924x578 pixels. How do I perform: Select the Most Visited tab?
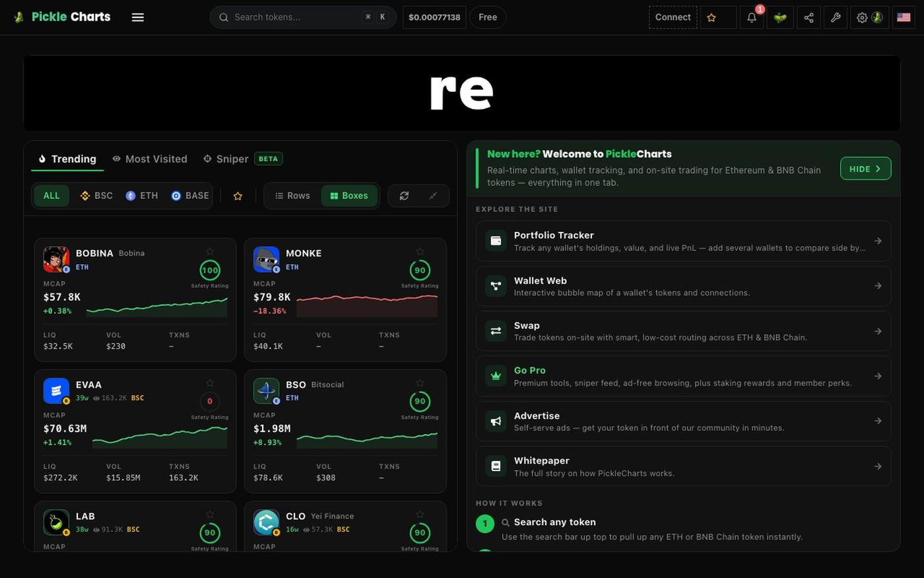(150, 159)
